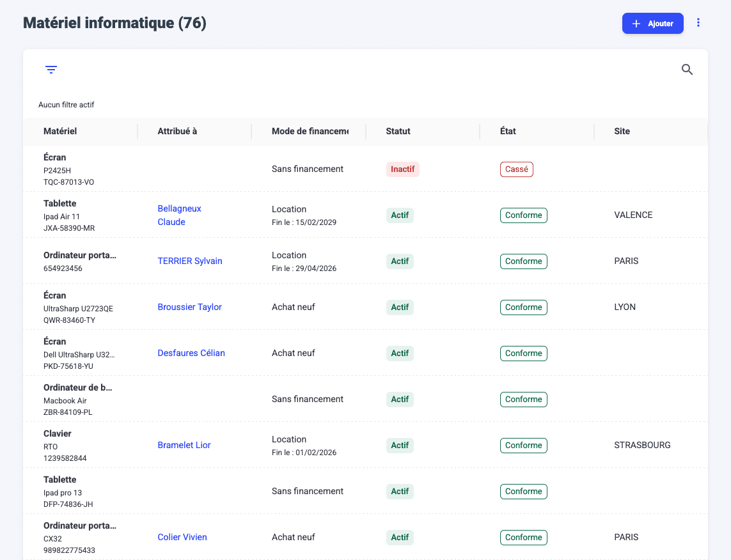Sort by Mode de financement column header
This screenshot has height=560, width=731.
310,132
